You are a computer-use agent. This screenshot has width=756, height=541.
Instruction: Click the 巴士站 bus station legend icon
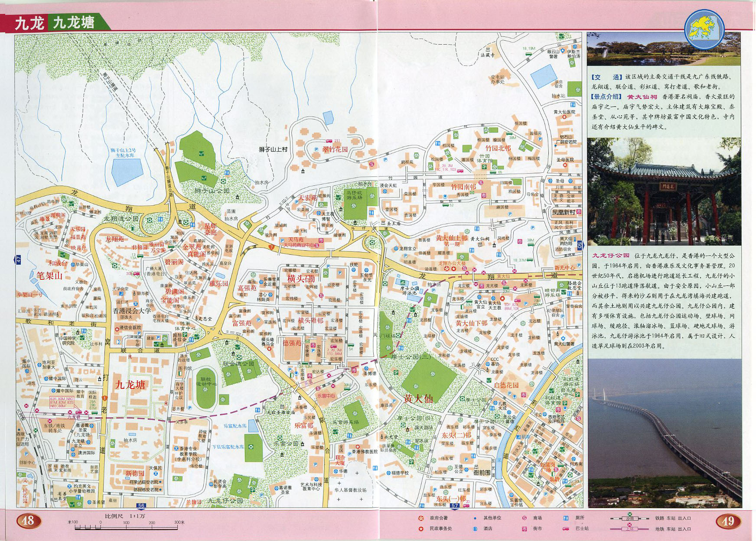pos(566,528)
